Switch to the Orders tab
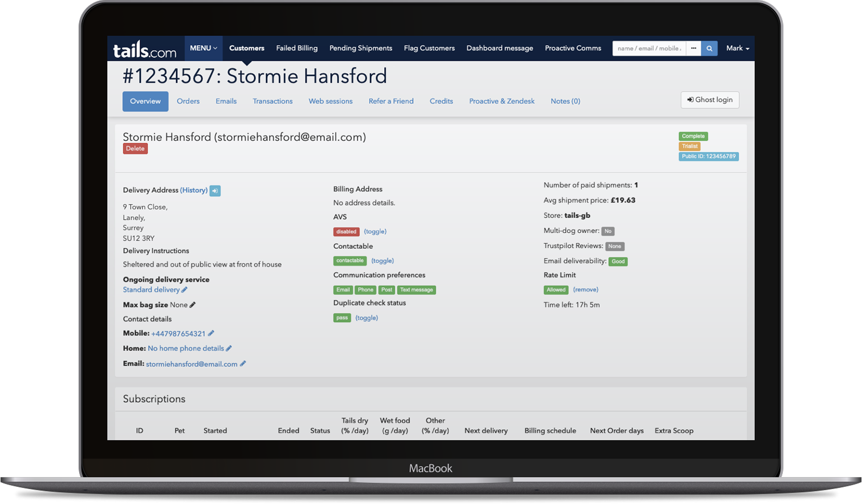This screenshot has width=862, height=504. click(x=188, y=101)
